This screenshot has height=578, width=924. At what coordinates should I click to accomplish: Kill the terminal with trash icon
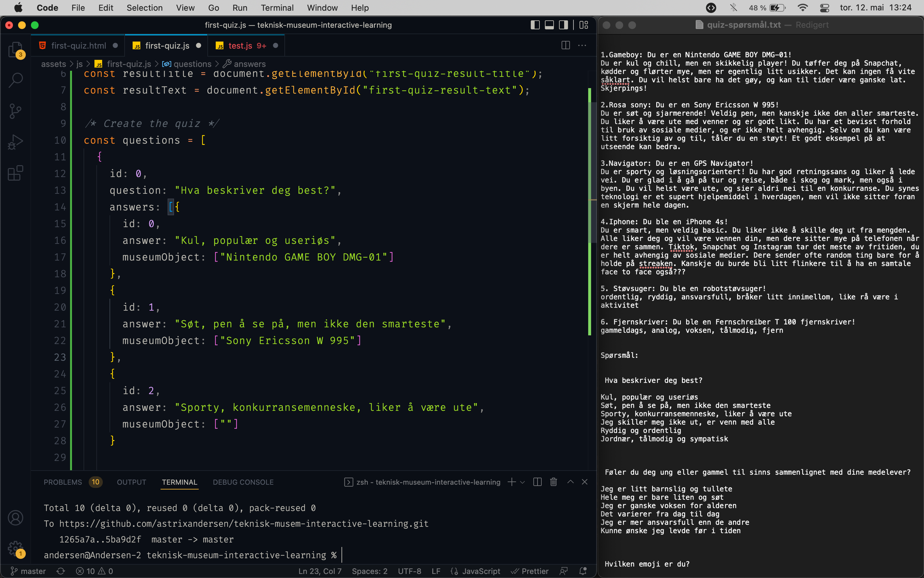pos(553,482)
